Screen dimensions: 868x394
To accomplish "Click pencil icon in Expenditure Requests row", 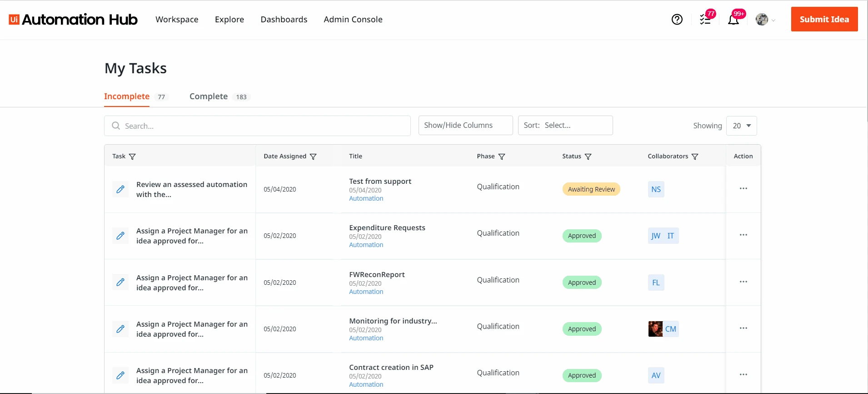I will (x=120, y=236).
